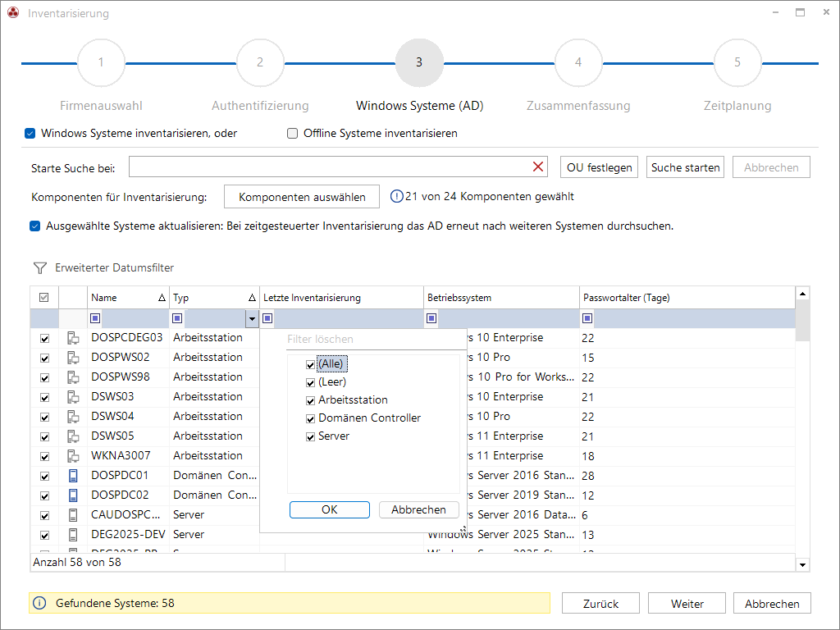840x630 pixels.
Task: Uncheck (Leer) in the filter list
Action: 310,382
